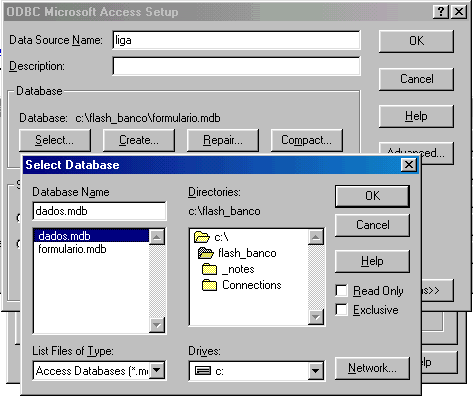Select the Connections folder

point(242,285)
